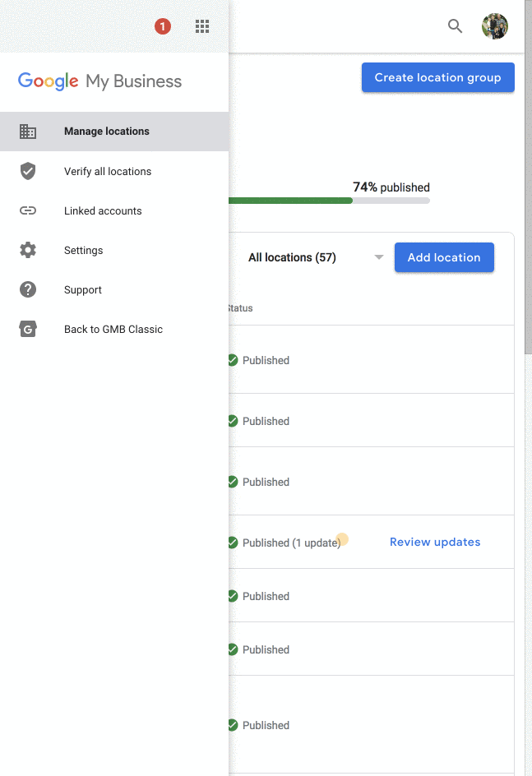
Task: Switch Back to GMB Classic
Action: point(114,329)
